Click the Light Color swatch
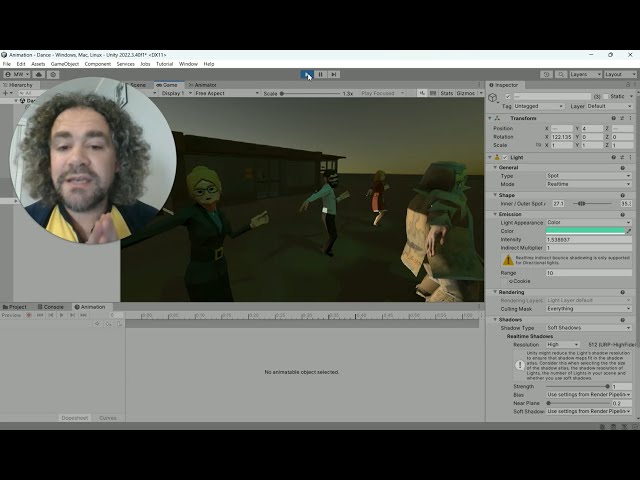 click(x=585, y=231)
